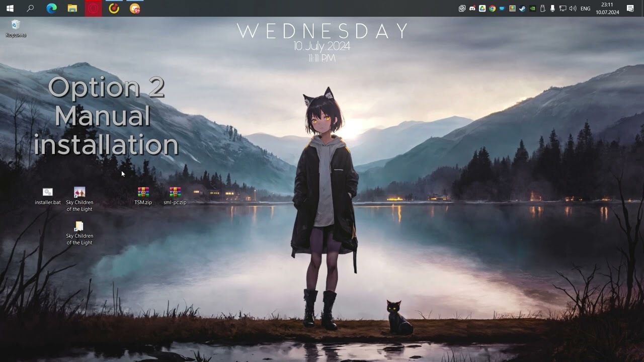
Task: Open Google Drive tray icon
Action: [482, 9]
